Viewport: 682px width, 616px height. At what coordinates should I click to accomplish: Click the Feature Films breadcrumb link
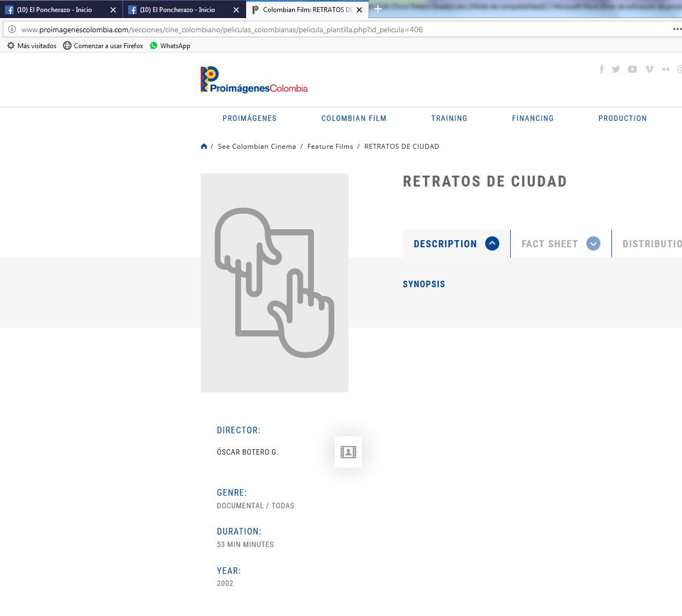coord(330,146)
